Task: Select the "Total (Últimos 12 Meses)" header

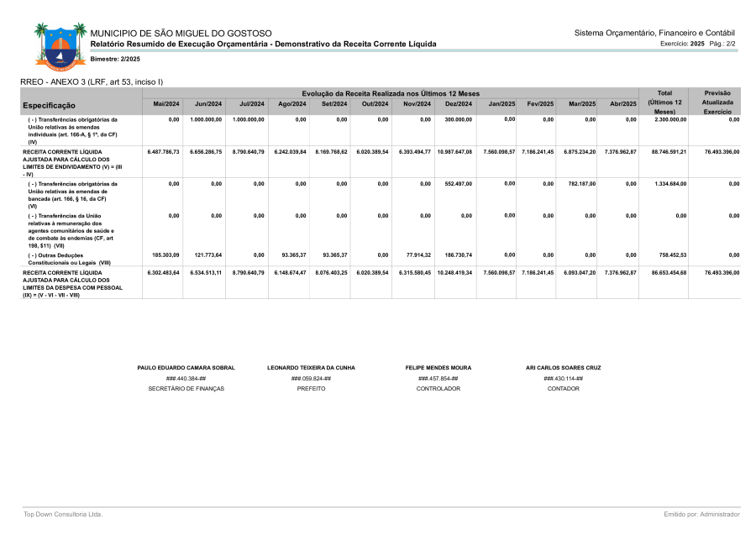Action: pos(664,102)
